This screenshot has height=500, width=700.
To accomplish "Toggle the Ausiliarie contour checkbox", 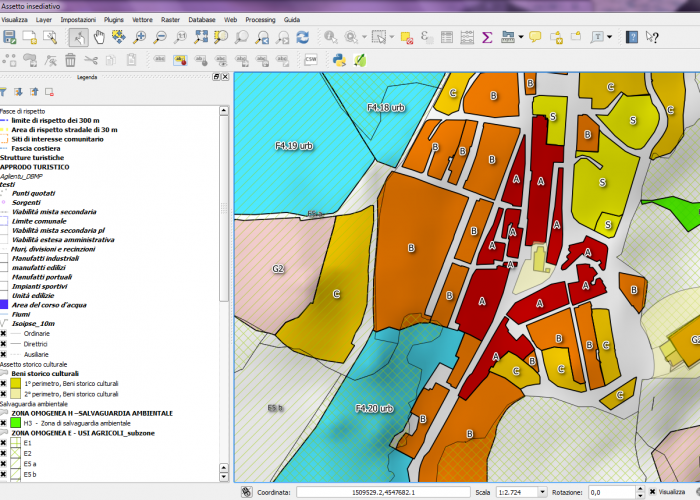I will click(x=3, y=354).
